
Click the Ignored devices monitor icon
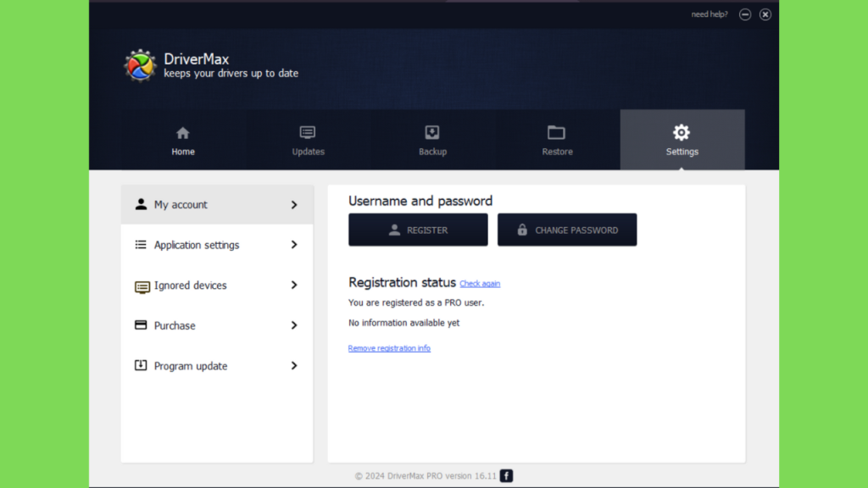(x=142, y=286)
